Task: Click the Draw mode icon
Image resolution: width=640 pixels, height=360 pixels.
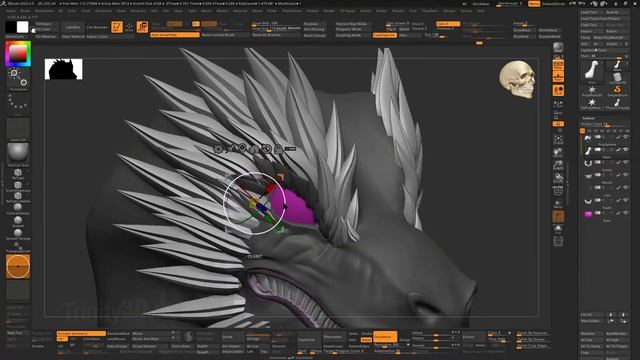Action: [129, 27]
